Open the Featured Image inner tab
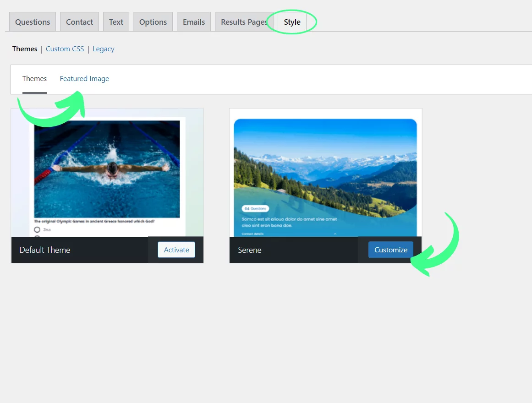This screenshot has width=532, height=403. click(84, 79)
